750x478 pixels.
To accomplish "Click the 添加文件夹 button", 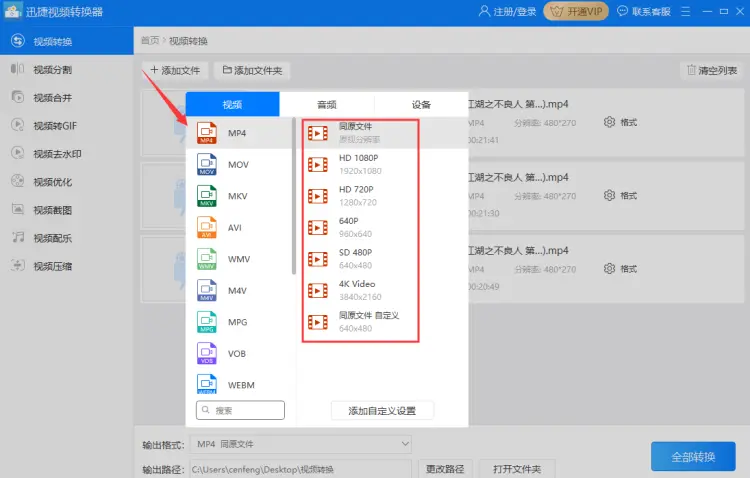I will click(252, 70).
